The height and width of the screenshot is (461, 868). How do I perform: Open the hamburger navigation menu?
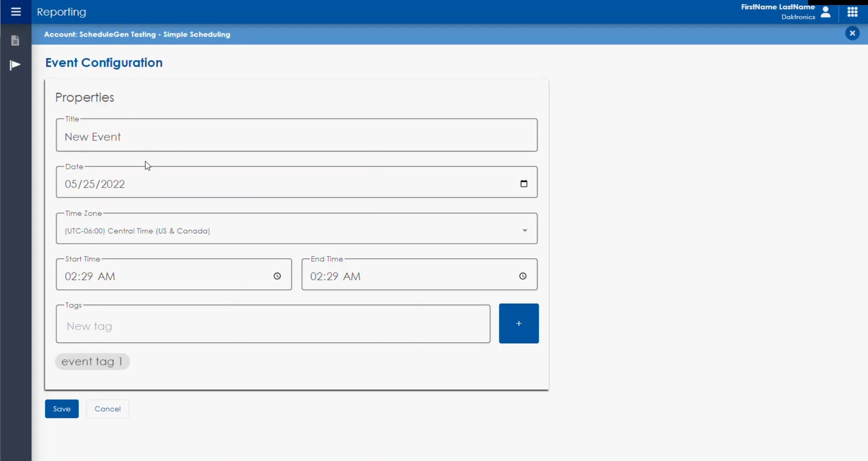click(x=15, y=11)
